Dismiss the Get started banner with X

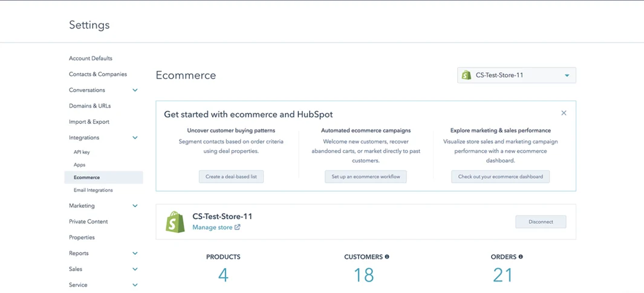coord(564,113)
